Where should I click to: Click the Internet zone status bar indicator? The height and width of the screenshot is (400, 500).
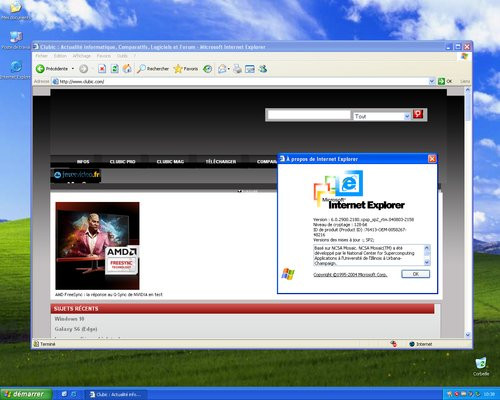pyautogui.click(x=421, y=344)
